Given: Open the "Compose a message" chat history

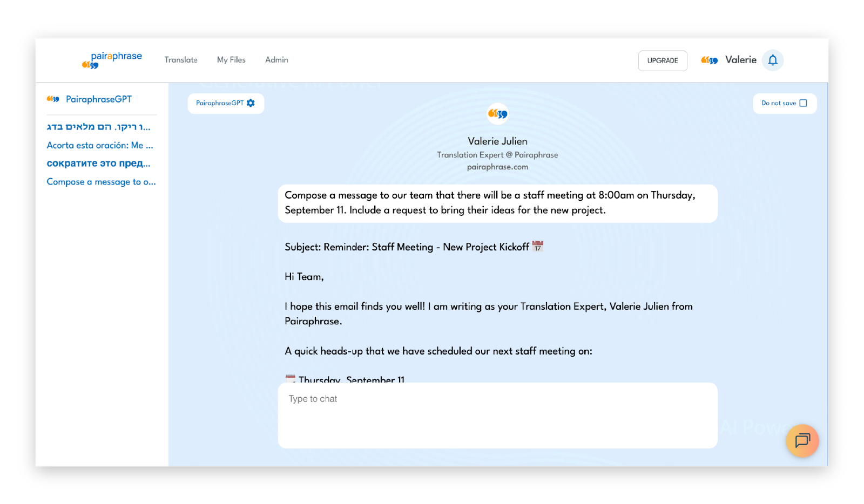Looking at the screenshot, I should (101, 182).
